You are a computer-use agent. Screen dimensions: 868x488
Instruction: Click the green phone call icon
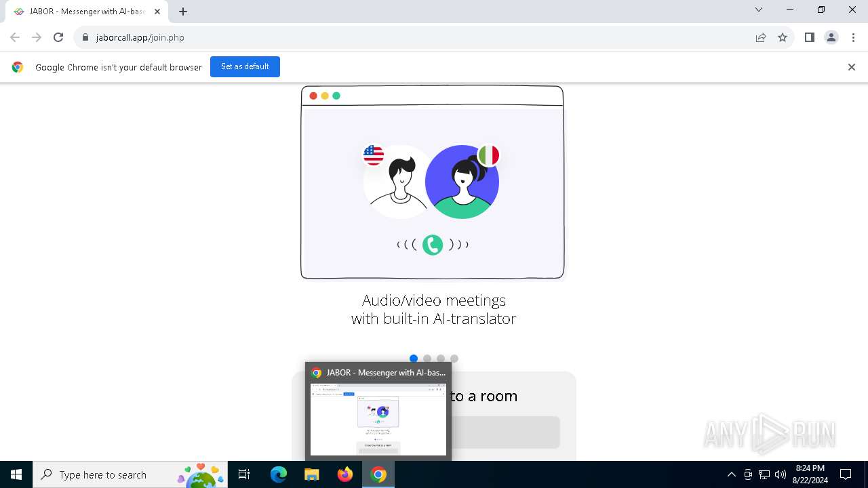click(433, 245)
